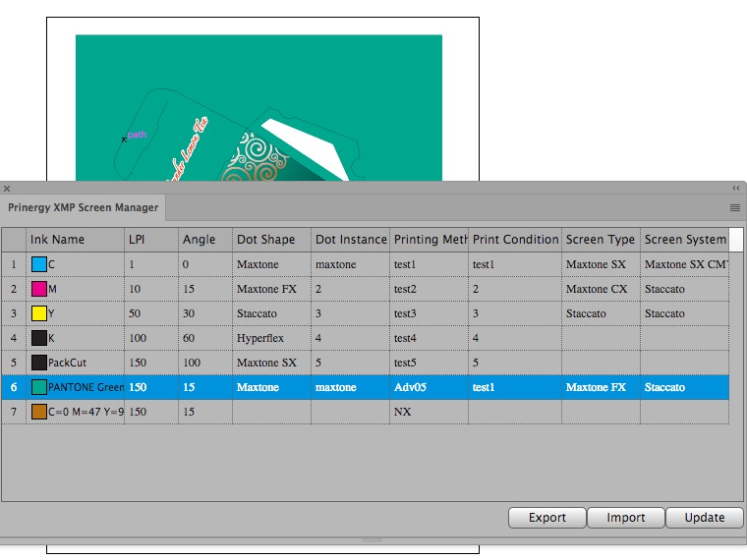747x560 pixels.
Task: Click the PackCut ink swatch
Action: 39,363
